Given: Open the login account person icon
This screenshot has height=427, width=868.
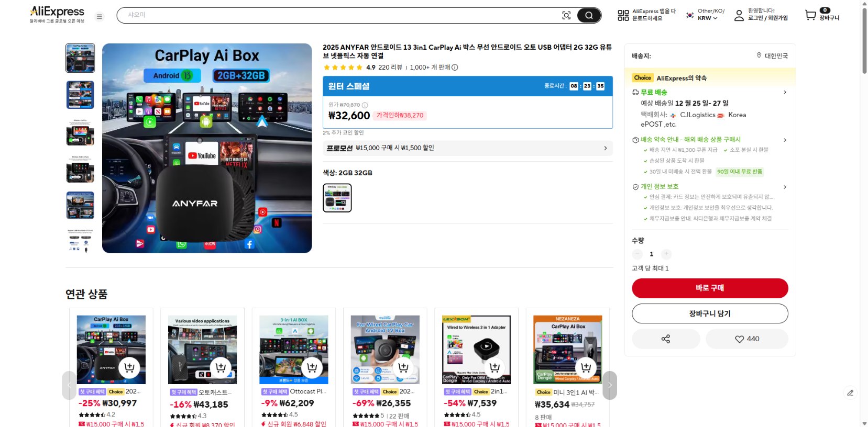Looking at the screenshot, I should coord(739,15).
